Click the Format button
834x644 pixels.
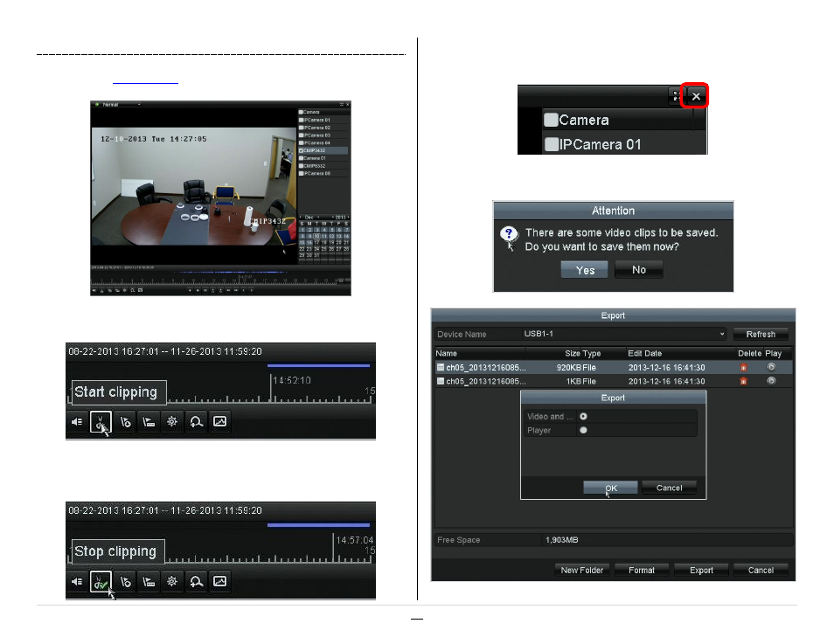642,570
